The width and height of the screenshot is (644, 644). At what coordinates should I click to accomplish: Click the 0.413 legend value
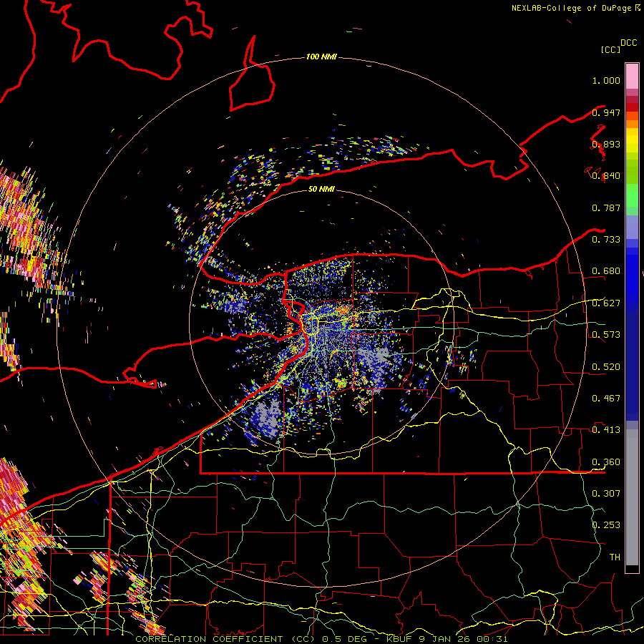tap(606, 430)
